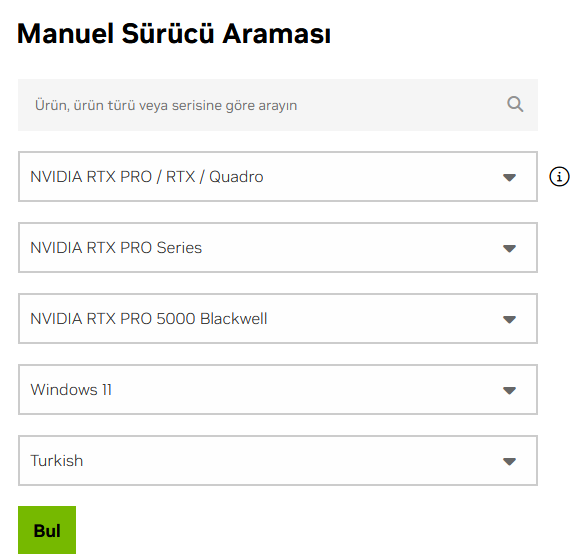The height and width of the screenshot is (559, 583).
Task: Open the Turkish language dropdown
Action: point(278,461)
